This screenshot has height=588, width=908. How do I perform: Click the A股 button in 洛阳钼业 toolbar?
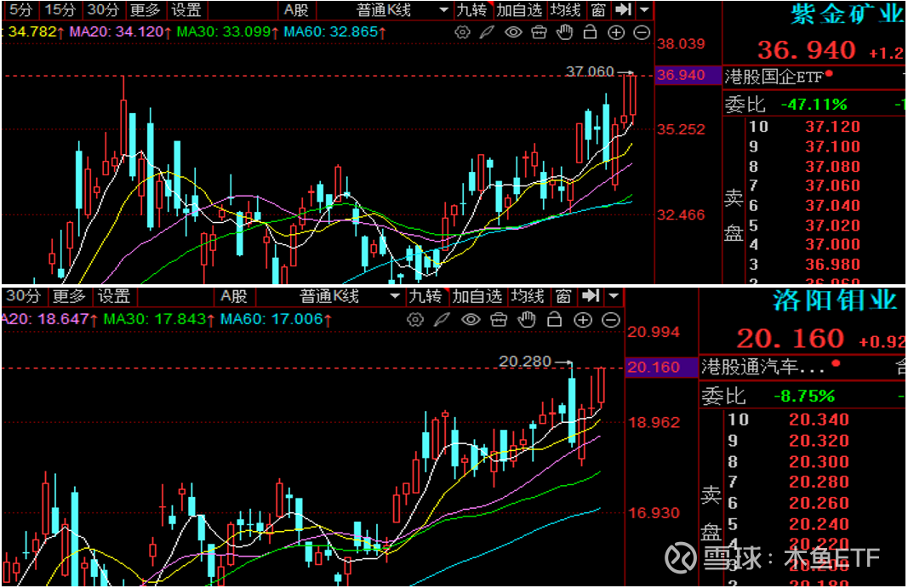233,297
